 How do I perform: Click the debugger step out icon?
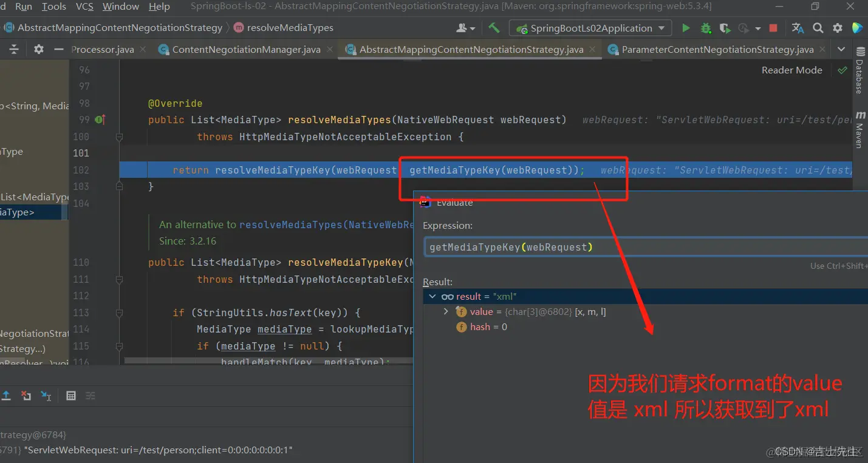pos(6,396)
